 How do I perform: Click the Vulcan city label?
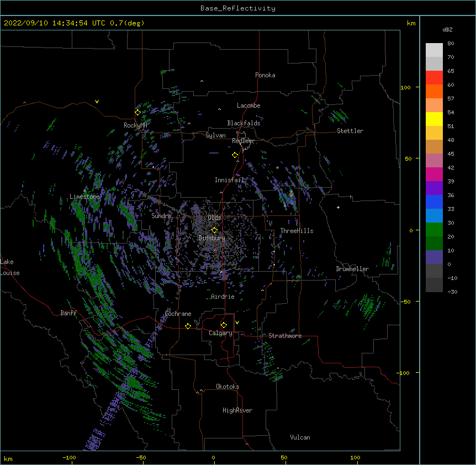coord(300,437)
